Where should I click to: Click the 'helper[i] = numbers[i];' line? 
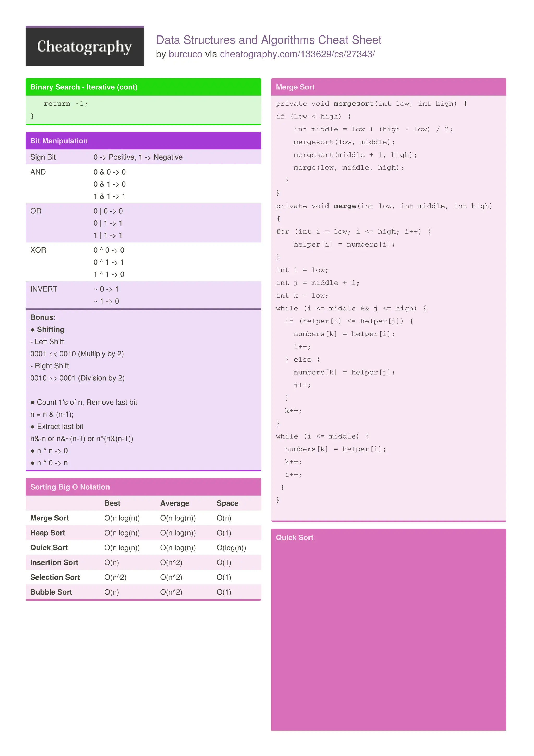point(344,244)
